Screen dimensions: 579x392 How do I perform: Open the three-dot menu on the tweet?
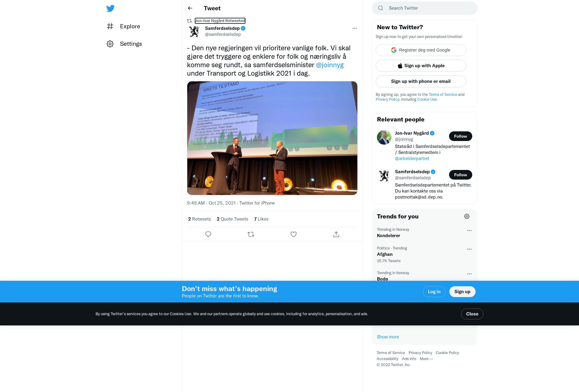point(355,28)
